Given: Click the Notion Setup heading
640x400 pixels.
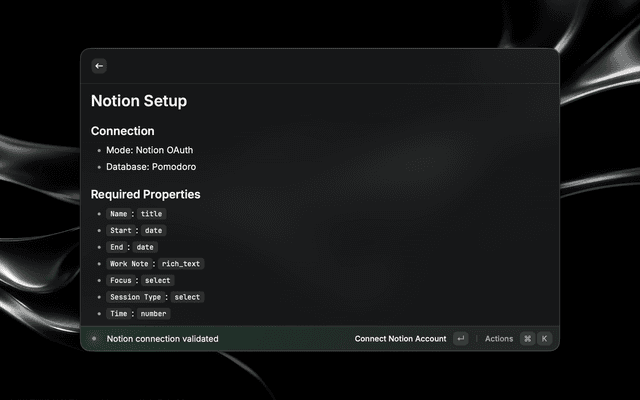Looking at the screenshot, I should point(139,101).
